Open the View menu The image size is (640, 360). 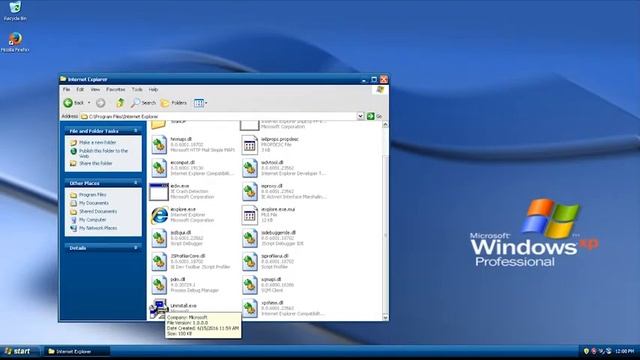point(95,89)
